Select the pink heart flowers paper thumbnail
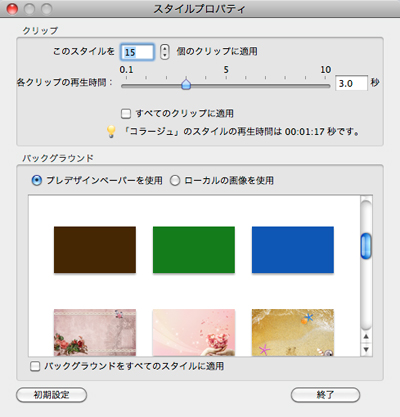The height and width of the screenshot is (417, 400). [194, 332]
